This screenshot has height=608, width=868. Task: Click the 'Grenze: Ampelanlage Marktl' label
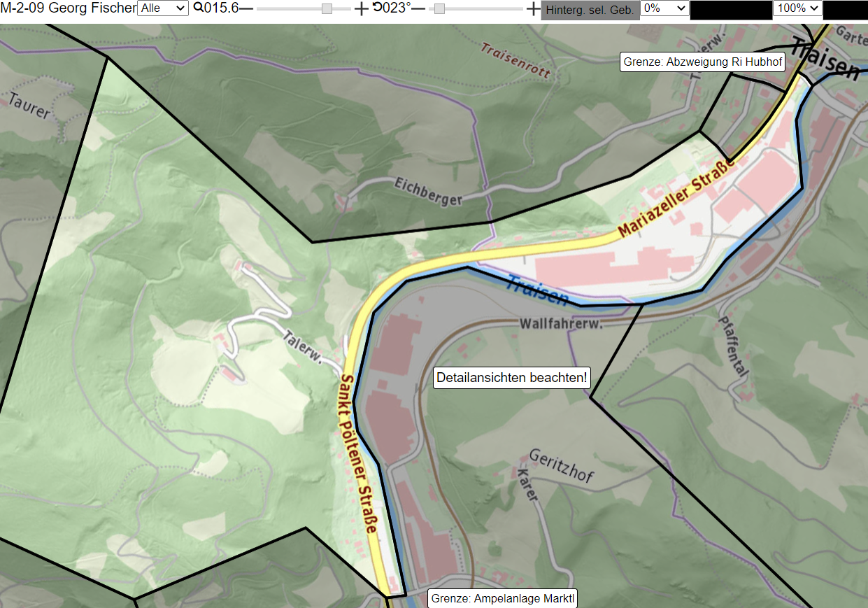click(502, 598)
